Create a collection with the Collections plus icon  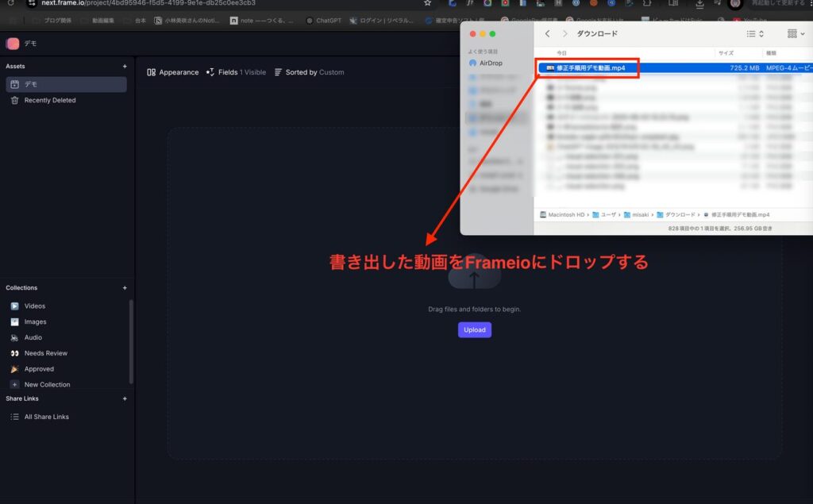125,288
